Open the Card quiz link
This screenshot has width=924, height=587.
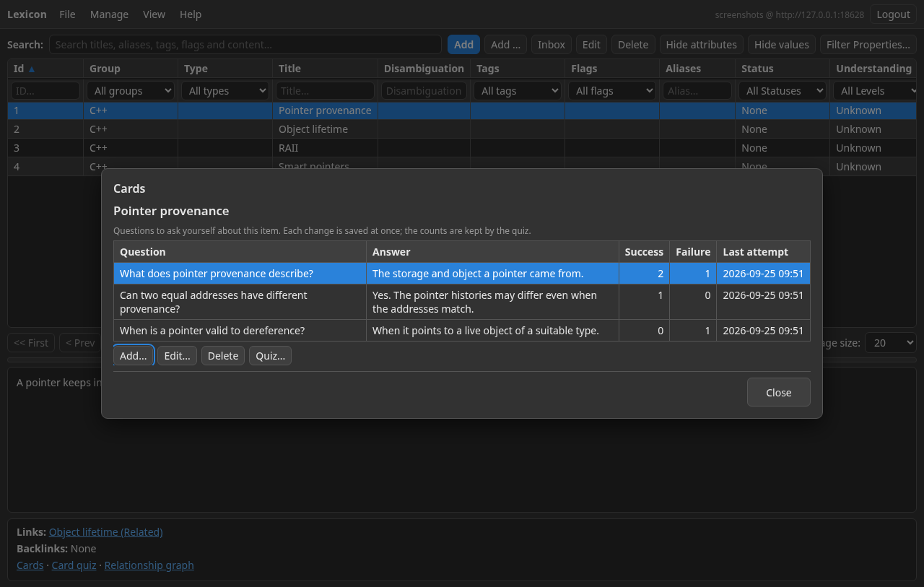(x=74, y=565)
